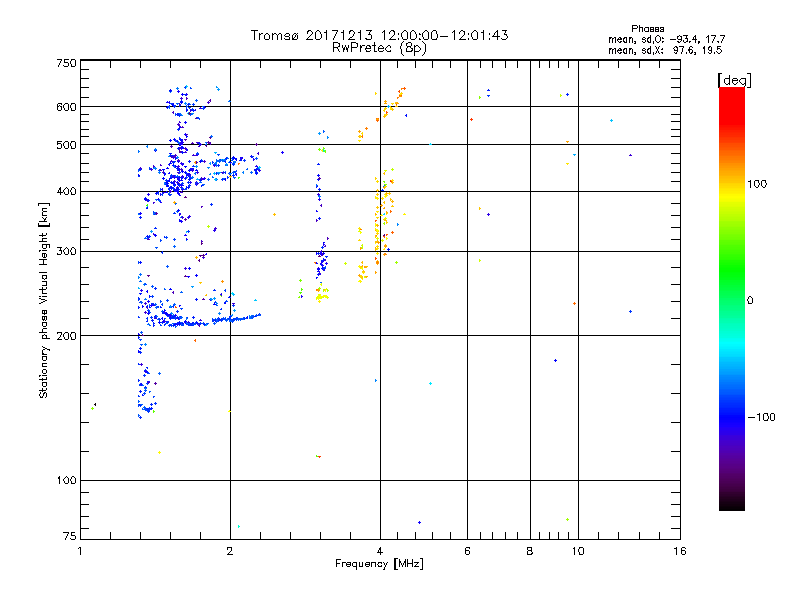Click the x-axis tick label '4'

pyautogui.click(x=380, y=551)
